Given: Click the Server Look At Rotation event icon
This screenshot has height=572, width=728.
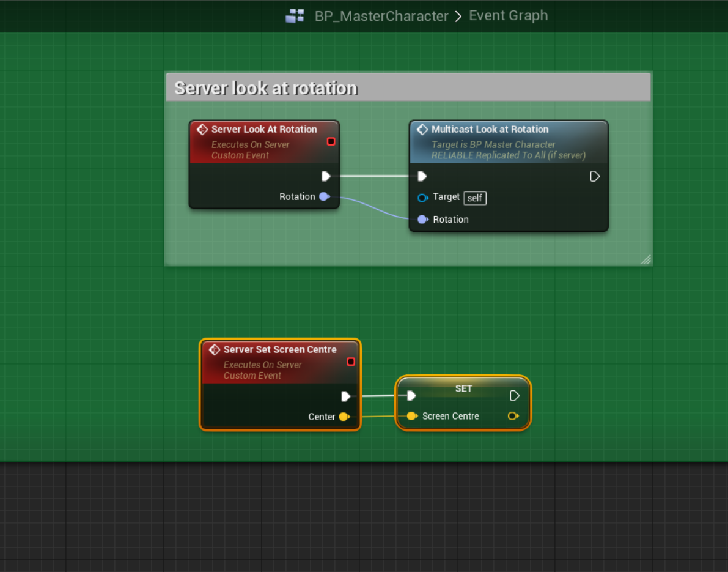Looking at the screenshot, I should pyautogui.click(x=202, y=130).
